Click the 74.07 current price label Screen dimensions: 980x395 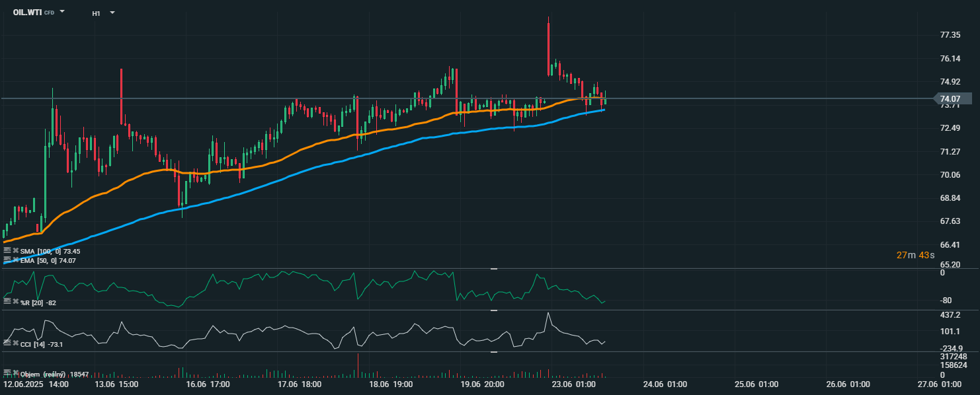point(952,98)
